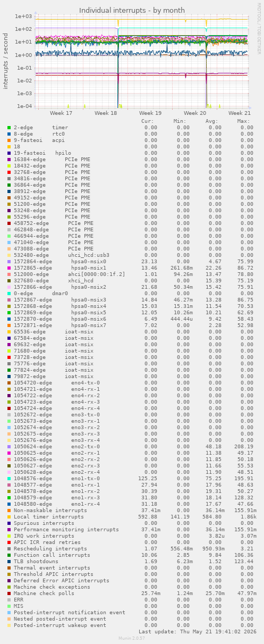Select the eno1-tx-0 legend color box

tap(9, 479)
